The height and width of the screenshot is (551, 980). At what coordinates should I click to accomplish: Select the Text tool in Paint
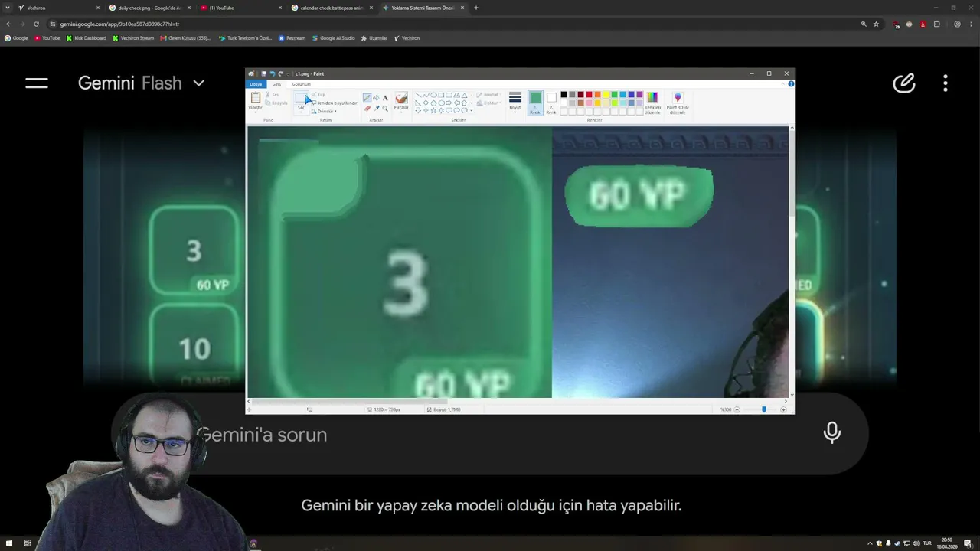tap(385, 98)
